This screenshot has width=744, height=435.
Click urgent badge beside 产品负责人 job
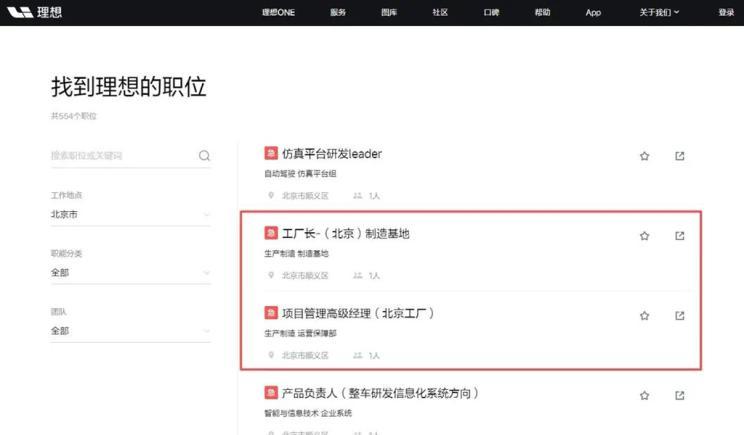point(271,392)
